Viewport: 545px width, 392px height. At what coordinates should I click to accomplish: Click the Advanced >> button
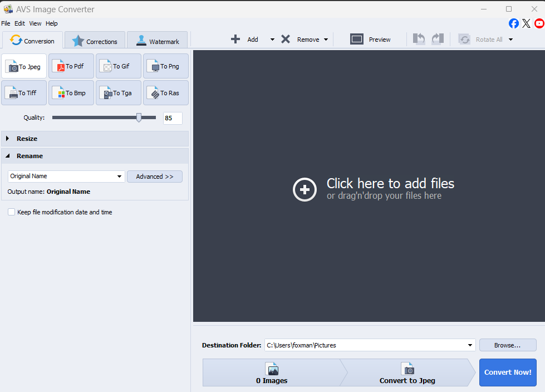click(x=155, y=177)
